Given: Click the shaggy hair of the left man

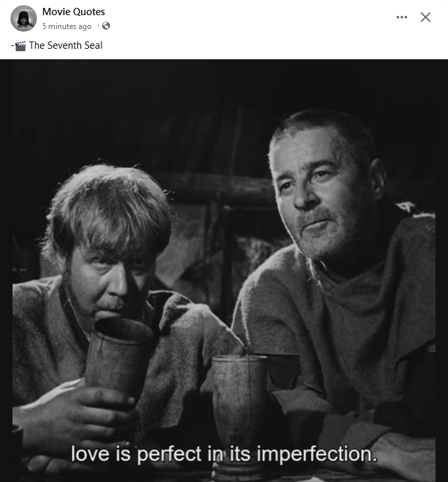Looking at the screenshot, I should (107, 209).
